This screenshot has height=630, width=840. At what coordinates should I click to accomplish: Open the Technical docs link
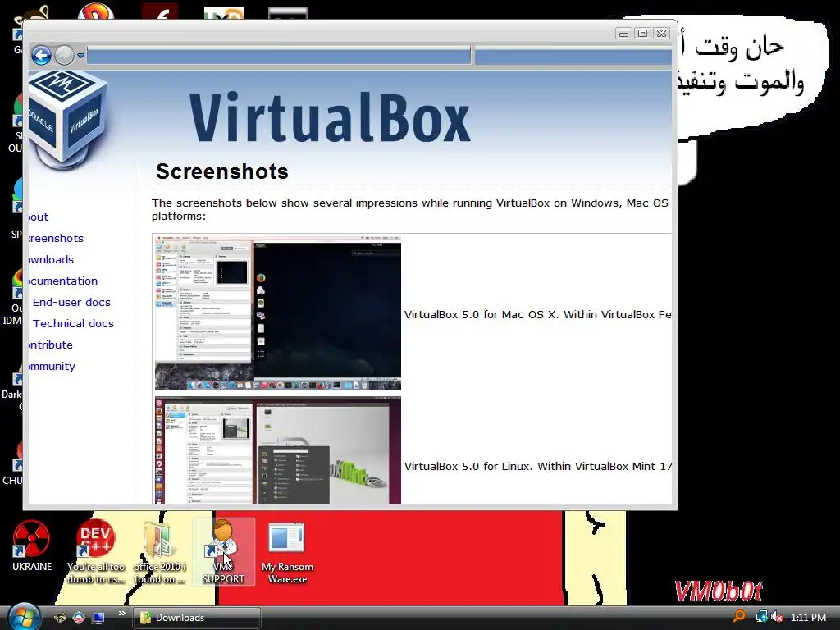(73, 323)
